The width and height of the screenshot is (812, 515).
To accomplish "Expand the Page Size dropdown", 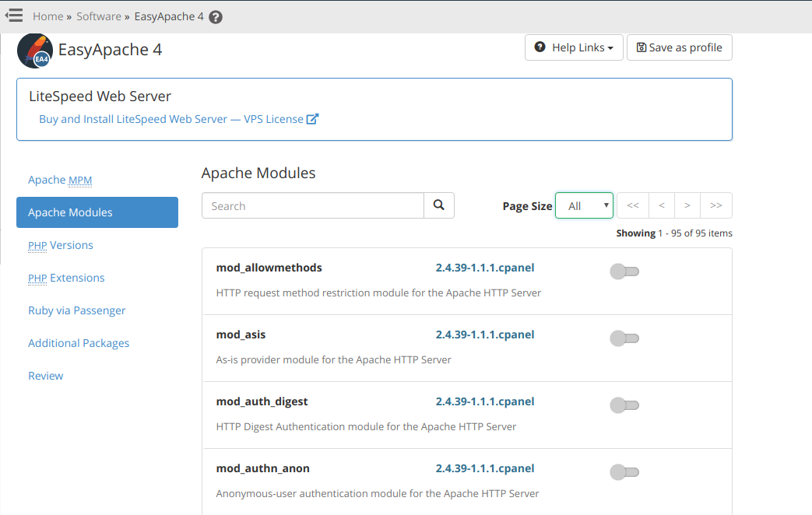I will [x=584, y=206].
